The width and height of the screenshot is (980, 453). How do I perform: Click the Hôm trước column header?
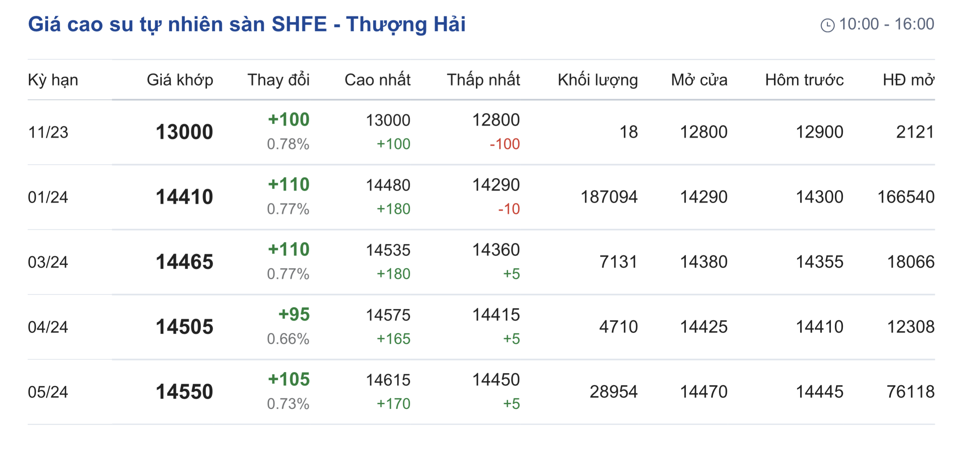click(x=804, y=80)
